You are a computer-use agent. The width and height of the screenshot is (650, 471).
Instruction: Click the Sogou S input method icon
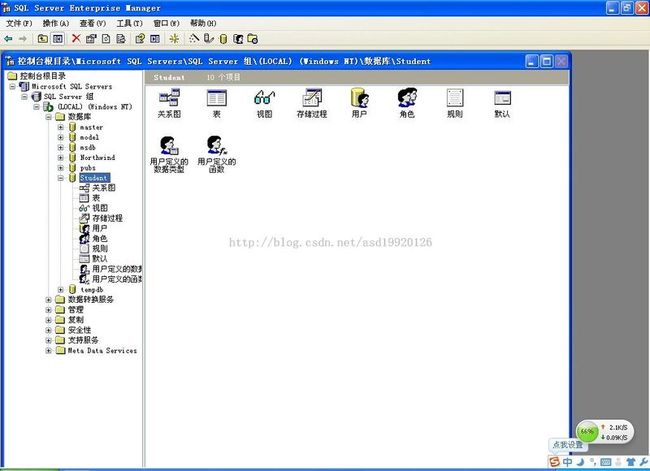554,461
